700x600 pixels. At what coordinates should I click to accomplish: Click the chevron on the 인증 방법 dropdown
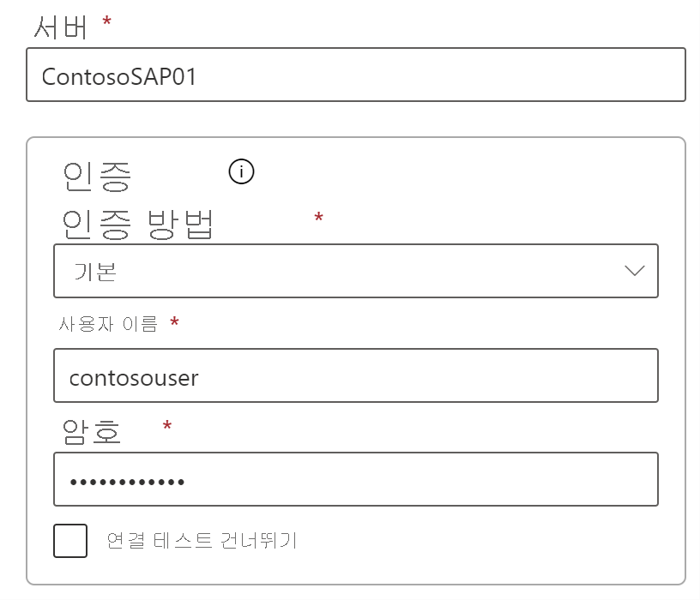pos(633,271)
